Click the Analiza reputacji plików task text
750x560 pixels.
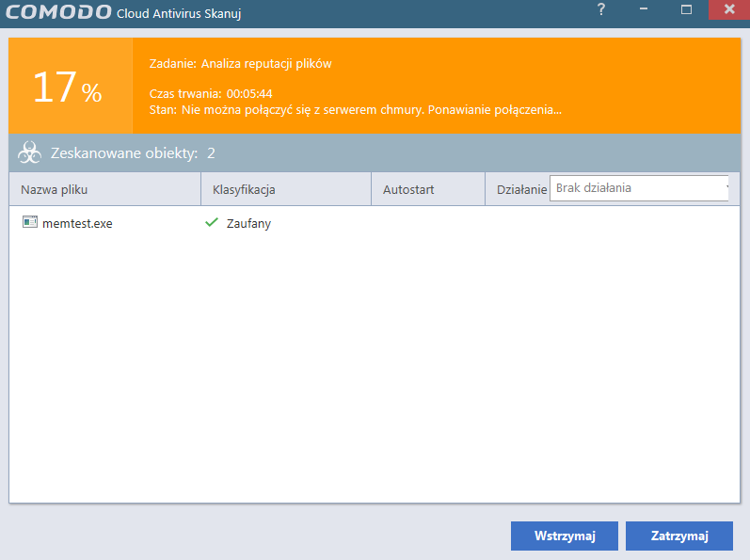pos(266,64)
